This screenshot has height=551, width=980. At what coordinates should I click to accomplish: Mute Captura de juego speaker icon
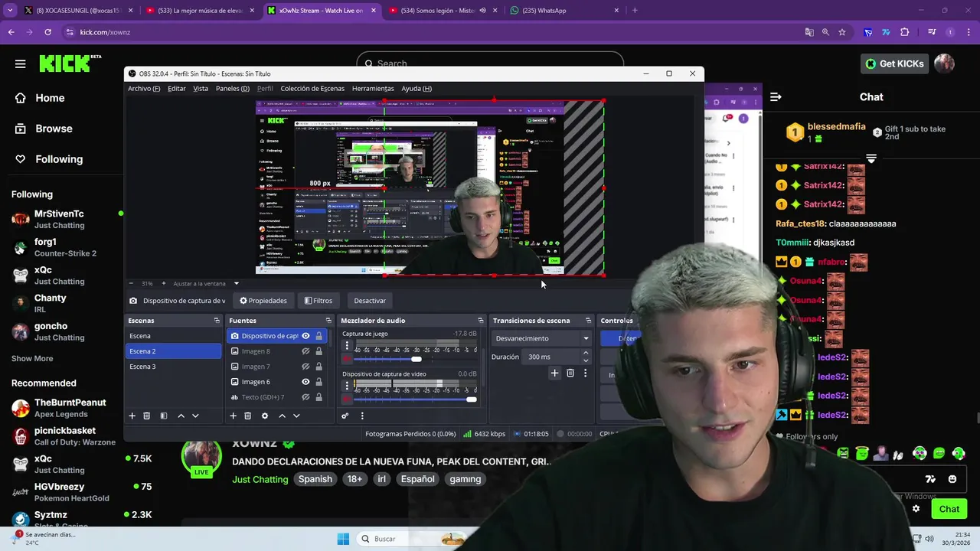(347, 358)
